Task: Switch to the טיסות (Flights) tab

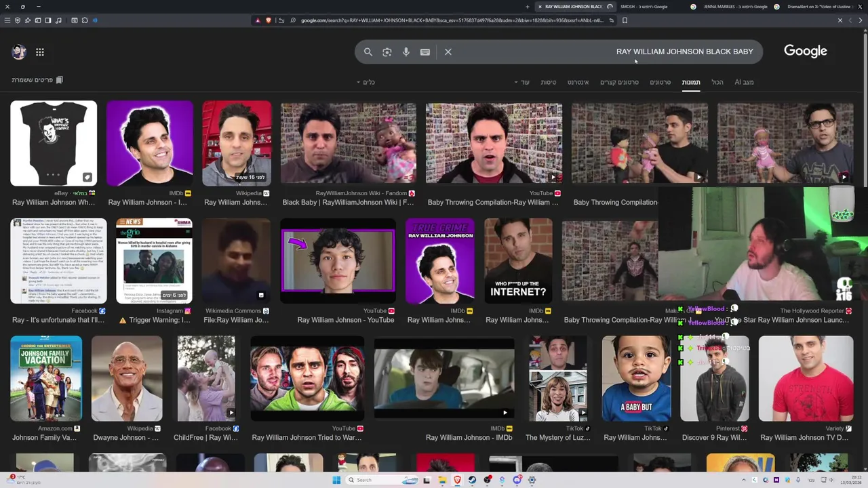Action: tap(549, 82)
